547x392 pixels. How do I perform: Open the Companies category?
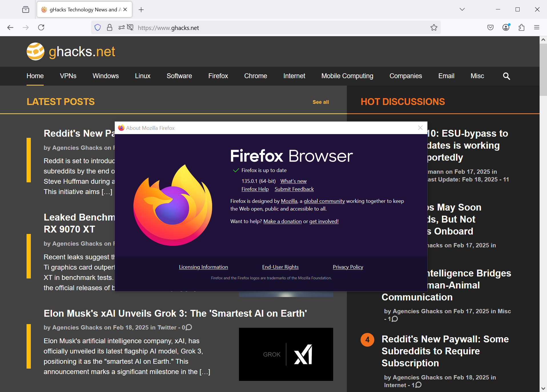click(406, 76)
